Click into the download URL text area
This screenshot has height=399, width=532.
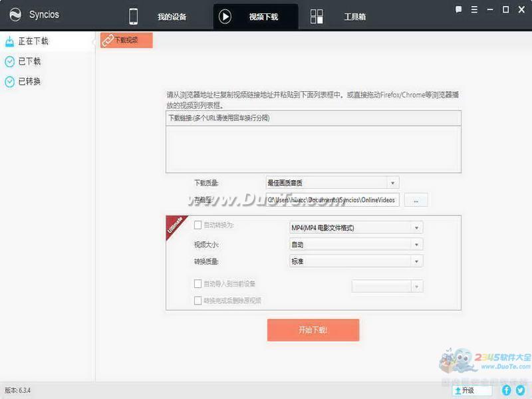[313, 149]
